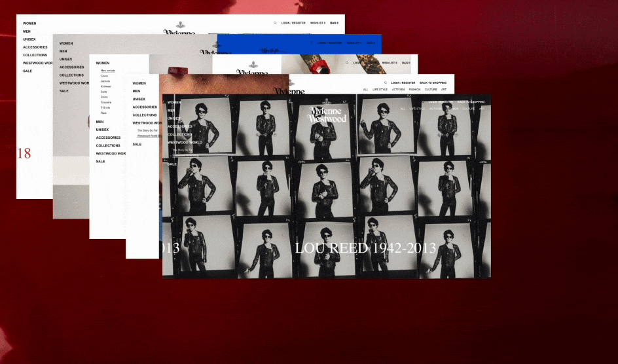
Task: Click Login / Register on the back-most white page
Action: tap(293, 23)
